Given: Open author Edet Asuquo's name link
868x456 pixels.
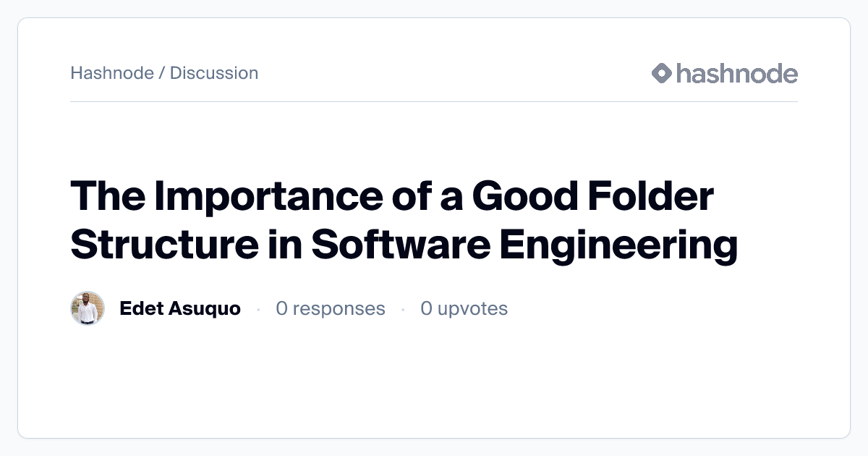Looking at the screenshot, I should click(x=179, y=309).
